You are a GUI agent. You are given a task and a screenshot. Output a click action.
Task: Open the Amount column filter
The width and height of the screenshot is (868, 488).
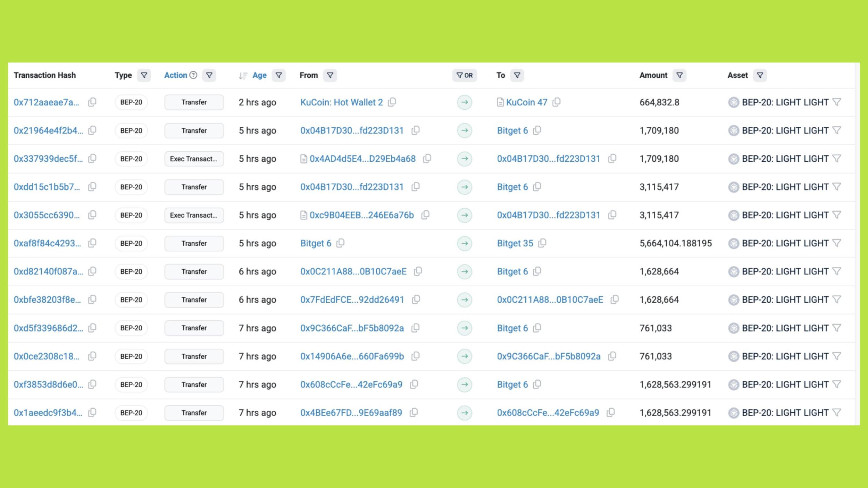pyautogui.click(x=679, y=75)
